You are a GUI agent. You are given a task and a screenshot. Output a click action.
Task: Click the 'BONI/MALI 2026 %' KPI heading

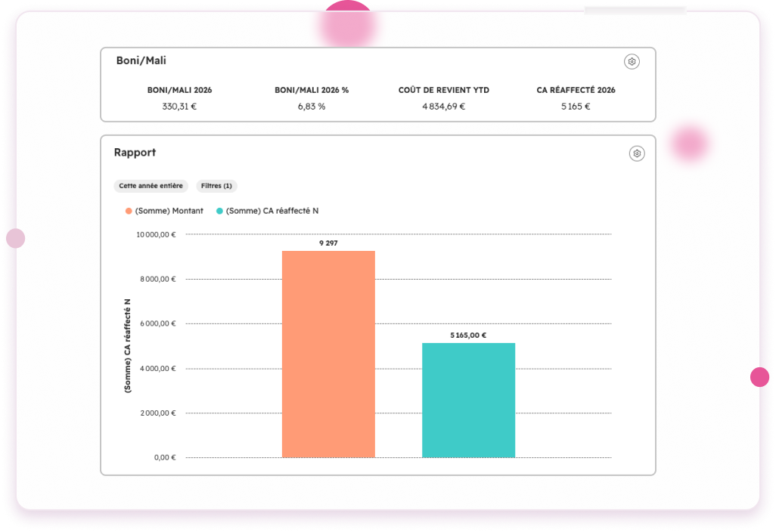pos(312,90)
